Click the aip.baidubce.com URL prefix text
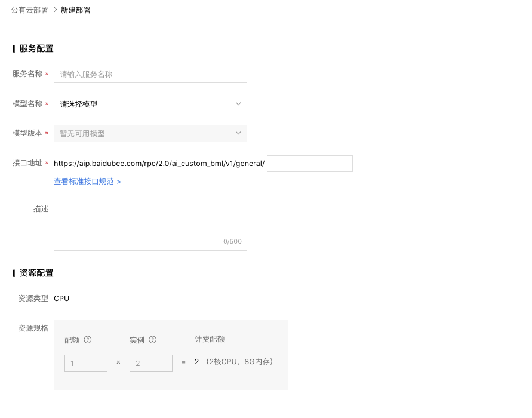 pyautogui.click(x=159, y=163)
